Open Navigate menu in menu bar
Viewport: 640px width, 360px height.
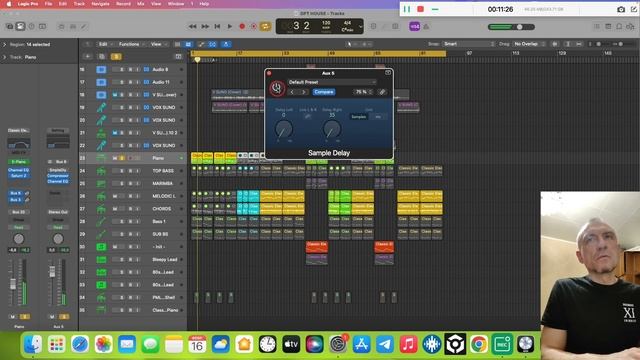coord(100,4)
